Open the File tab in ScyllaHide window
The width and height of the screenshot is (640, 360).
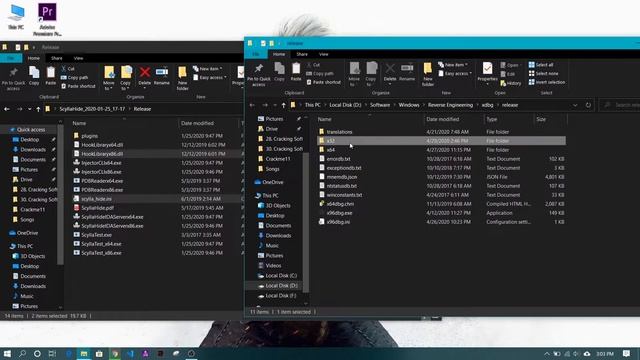(11, 58)
